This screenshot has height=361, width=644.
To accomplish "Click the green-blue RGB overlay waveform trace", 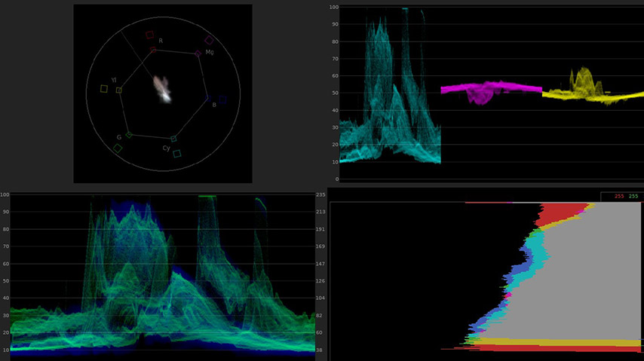I will point(162,275).
